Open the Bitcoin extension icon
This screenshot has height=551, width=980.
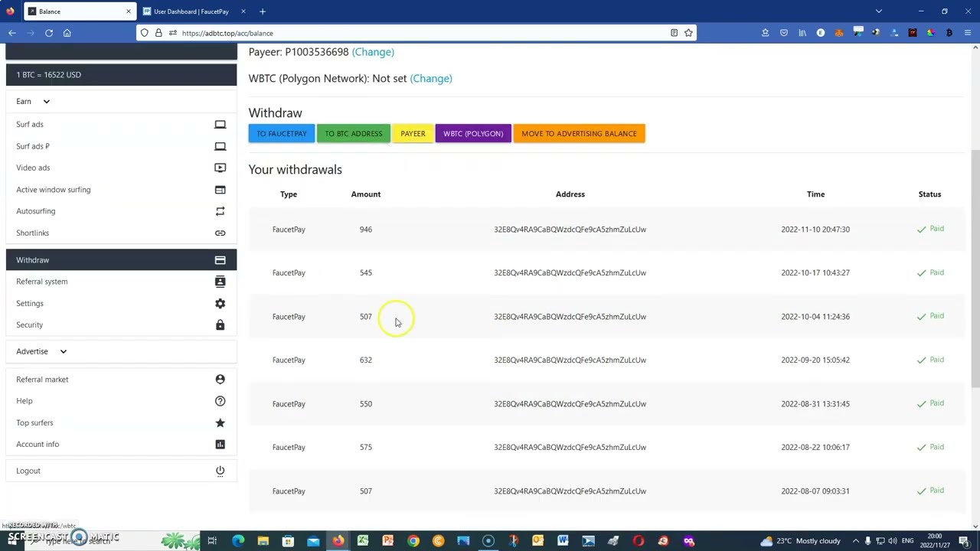pyautogui.click(x=949, y=33)
